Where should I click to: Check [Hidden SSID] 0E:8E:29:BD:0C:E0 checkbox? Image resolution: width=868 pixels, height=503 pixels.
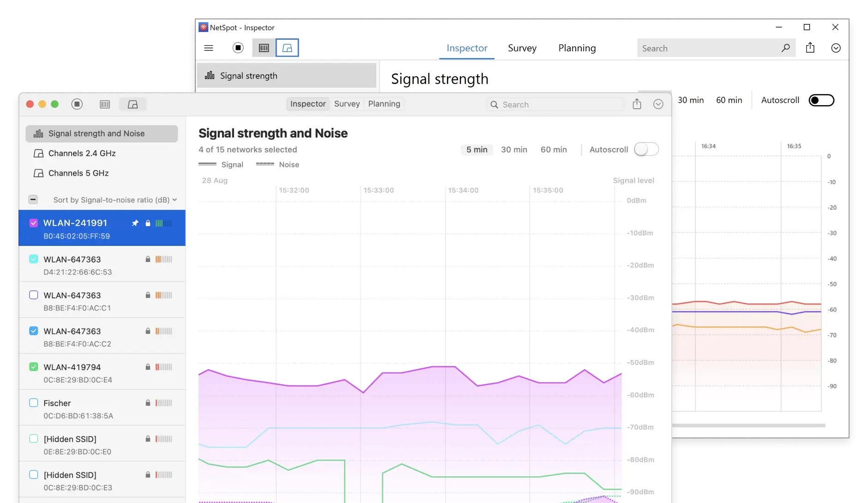34,438
